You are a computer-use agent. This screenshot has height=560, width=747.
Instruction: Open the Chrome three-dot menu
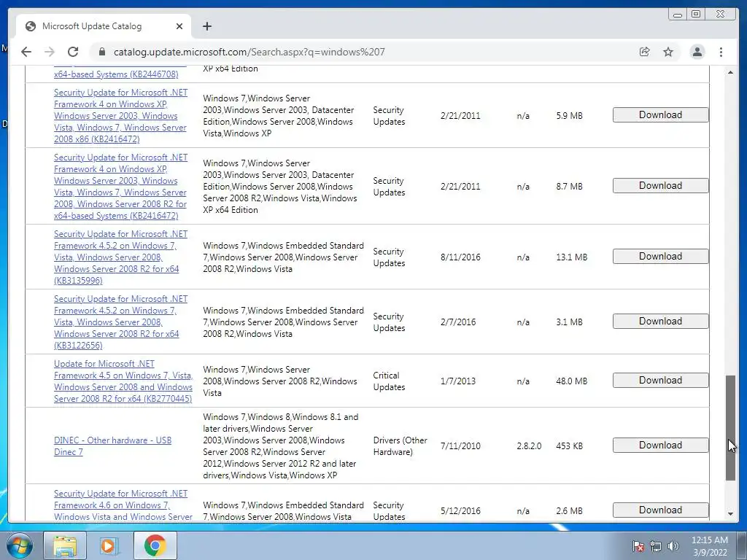721,52
